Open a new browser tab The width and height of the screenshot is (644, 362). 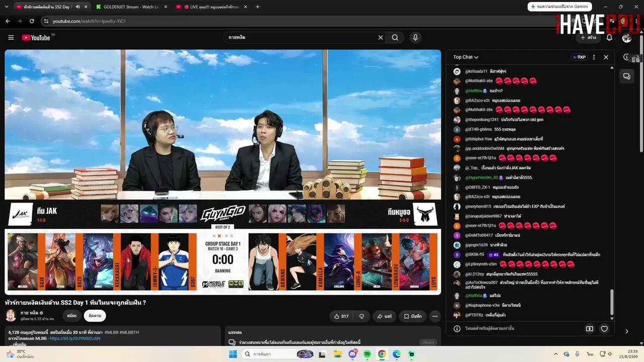tap(258, 7)
